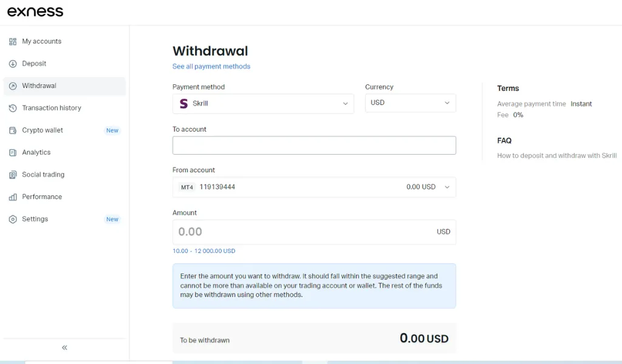This screenshot has height=364, width=622.
Task: Open the From account selector chevron
Action: pos(446,187)
